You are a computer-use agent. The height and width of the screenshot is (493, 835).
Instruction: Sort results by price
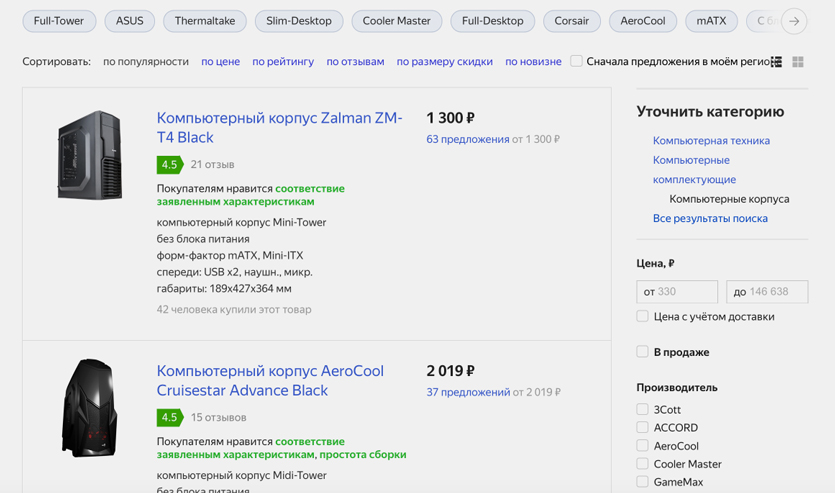pyautogui.click(x=220, y=62)
